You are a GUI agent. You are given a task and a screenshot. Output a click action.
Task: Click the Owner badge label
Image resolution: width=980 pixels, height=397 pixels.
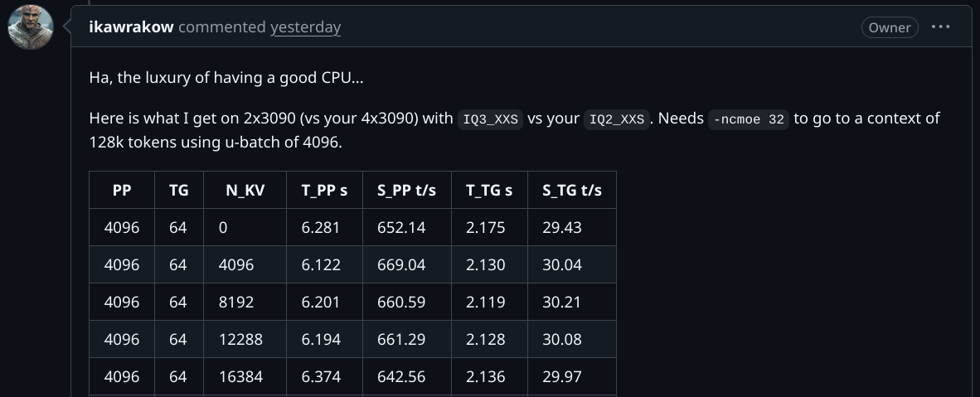[890, 27]
